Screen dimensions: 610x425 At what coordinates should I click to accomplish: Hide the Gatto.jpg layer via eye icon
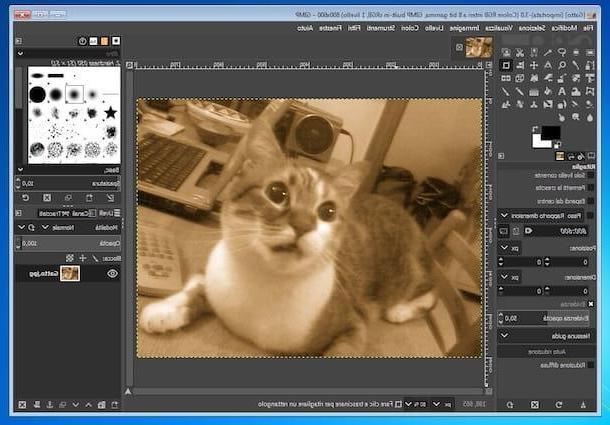(x=112, y=274)
